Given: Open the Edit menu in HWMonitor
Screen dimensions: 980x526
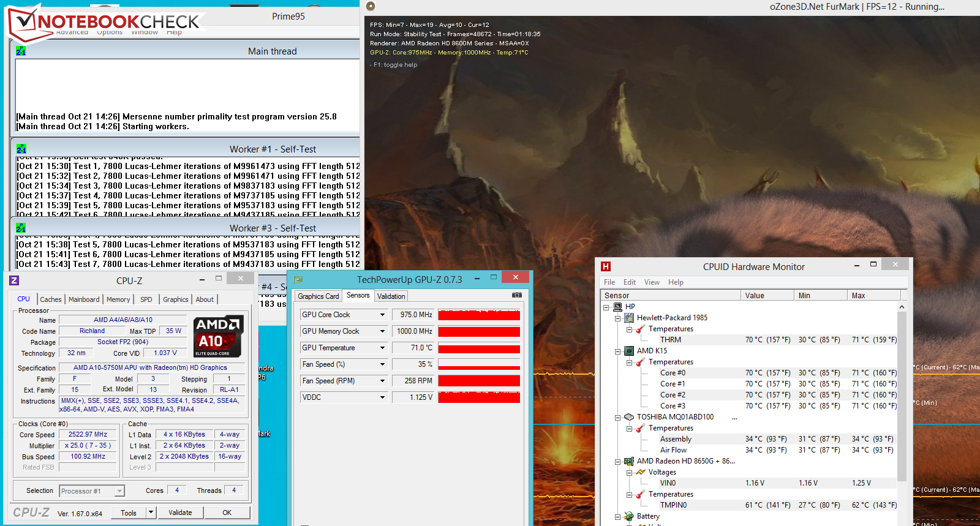Looking at the screenshot, I should (630, 282).
